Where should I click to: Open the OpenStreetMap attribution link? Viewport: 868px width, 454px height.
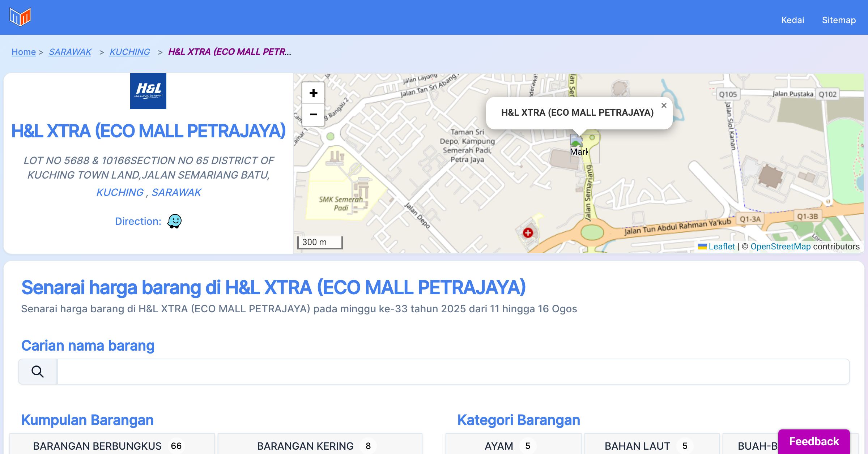tap(780, 247)
